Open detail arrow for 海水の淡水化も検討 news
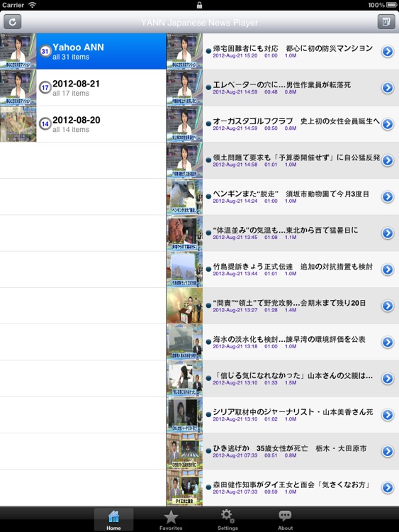The height and width of the screenshot is (532, 399). (x=388, y=342)
